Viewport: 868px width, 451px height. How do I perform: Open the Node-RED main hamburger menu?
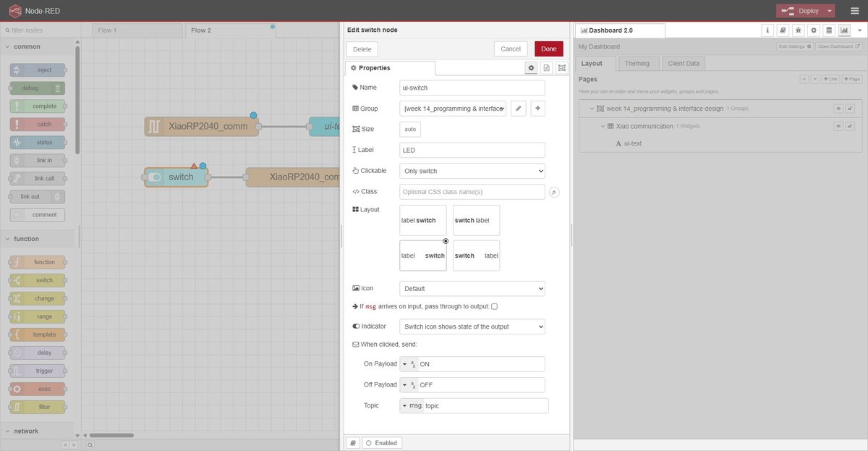854,11
